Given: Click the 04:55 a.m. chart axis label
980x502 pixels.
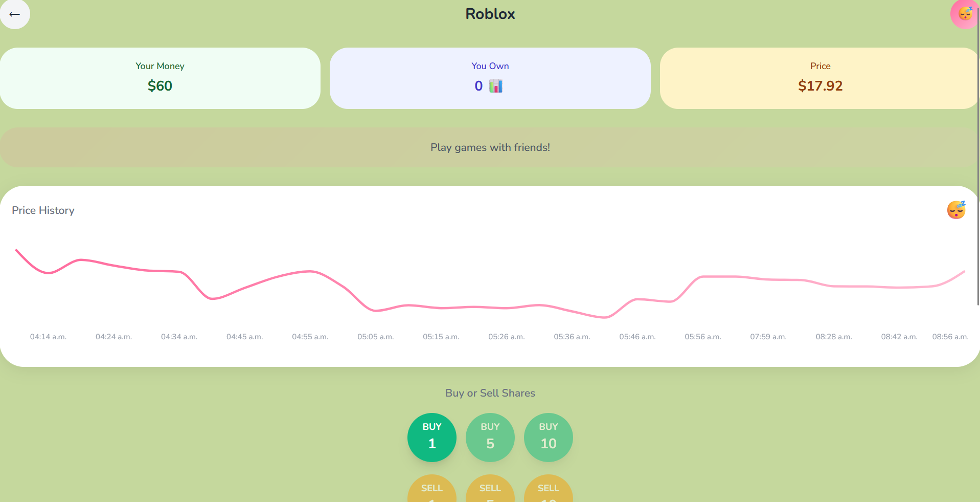Looking at the screenshot, I should pyautogui.click(x=310, y=337).
